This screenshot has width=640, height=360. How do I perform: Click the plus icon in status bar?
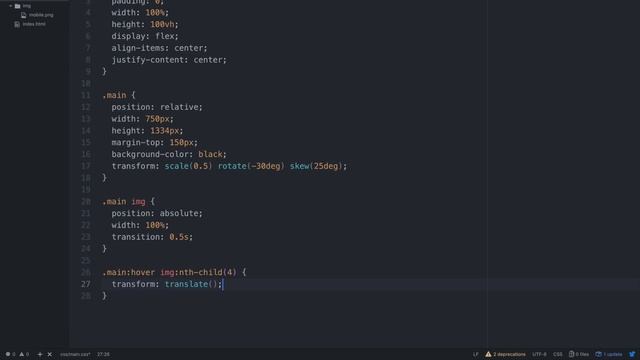coord(40,354)
